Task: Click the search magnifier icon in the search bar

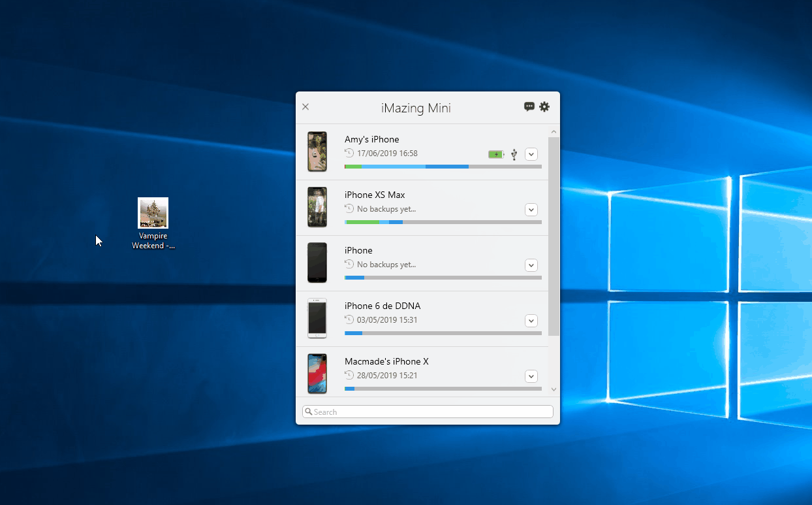Action: click(309, 412)
